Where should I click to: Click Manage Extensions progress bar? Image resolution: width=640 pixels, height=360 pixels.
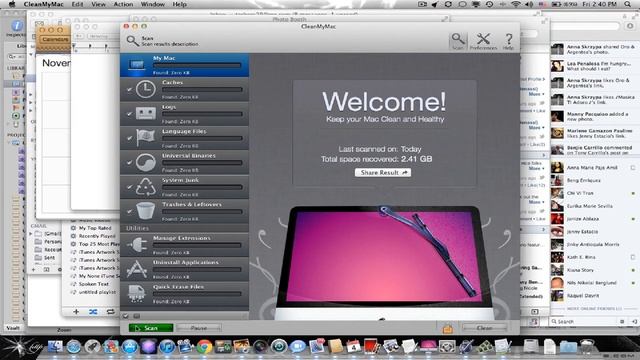(197, 245)
